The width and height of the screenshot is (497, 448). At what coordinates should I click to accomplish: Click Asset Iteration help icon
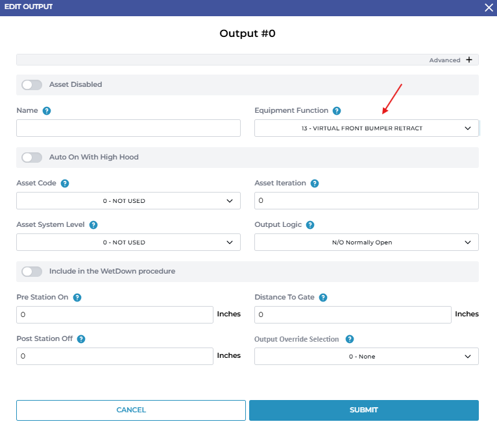click(315, 183)
